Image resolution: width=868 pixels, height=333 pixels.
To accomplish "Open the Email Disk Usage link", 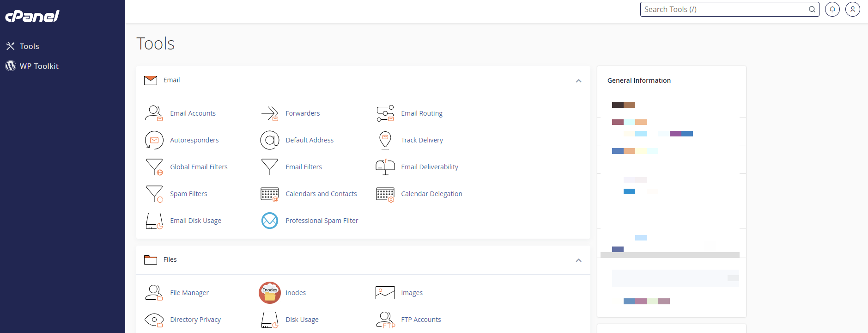I will tap(195, 221).
